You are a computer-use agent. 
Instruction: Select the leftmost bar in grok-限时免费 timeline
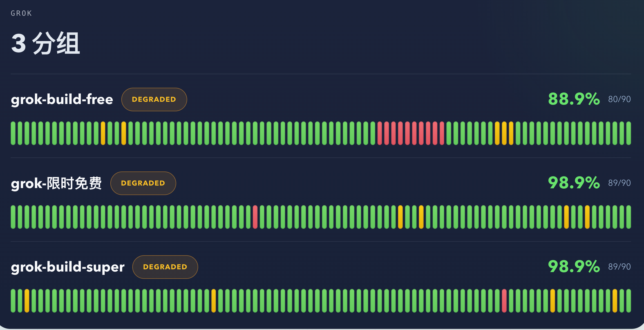(x=13, y=217)
